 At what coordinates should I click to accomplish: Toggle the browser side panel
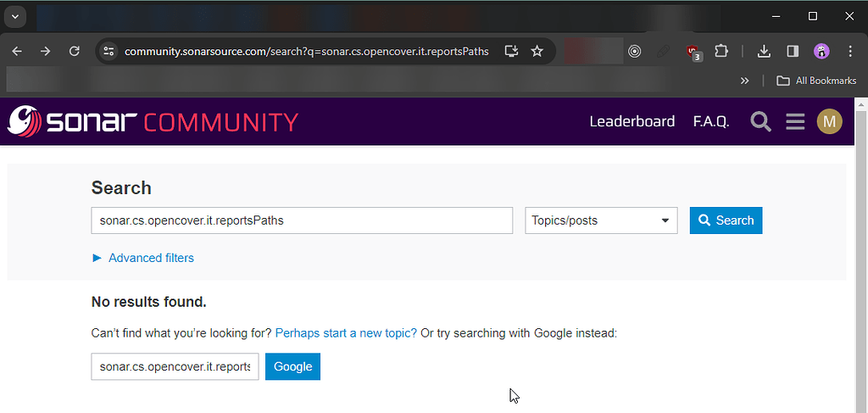tap(793, 52)
